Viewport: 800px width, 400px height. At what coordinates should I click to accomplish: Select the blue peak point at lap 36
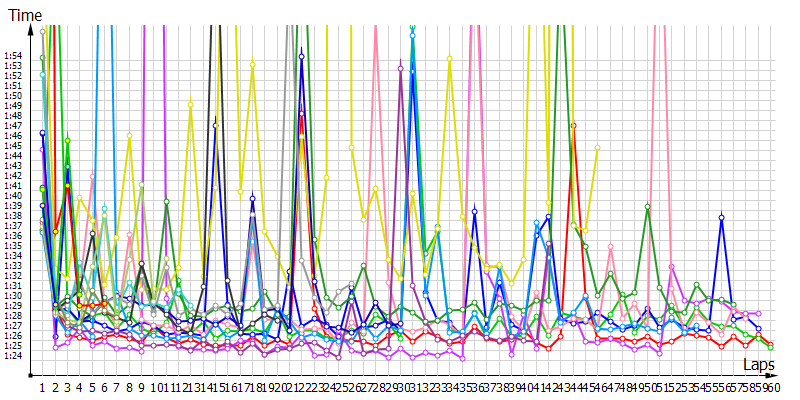[475, 211]
